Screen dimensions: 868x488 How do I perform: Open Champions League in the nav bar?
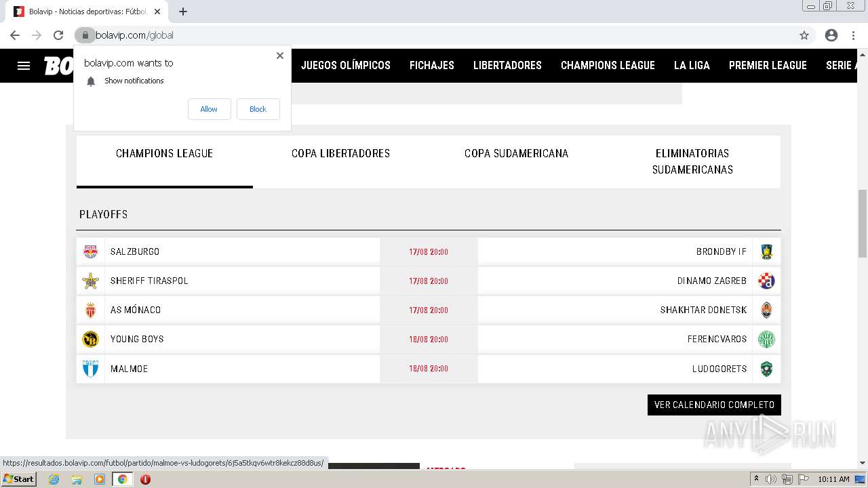(608, 66)
